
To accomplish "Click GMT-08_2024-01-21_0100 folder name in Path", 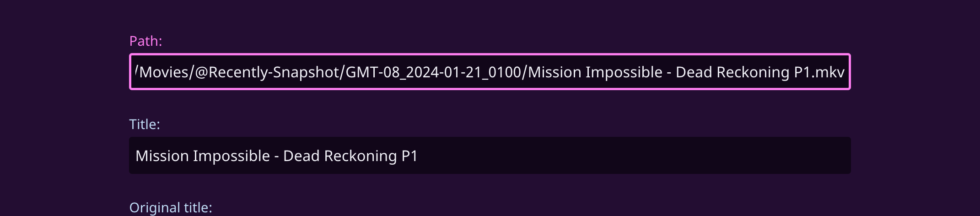I will pos(433,72).
